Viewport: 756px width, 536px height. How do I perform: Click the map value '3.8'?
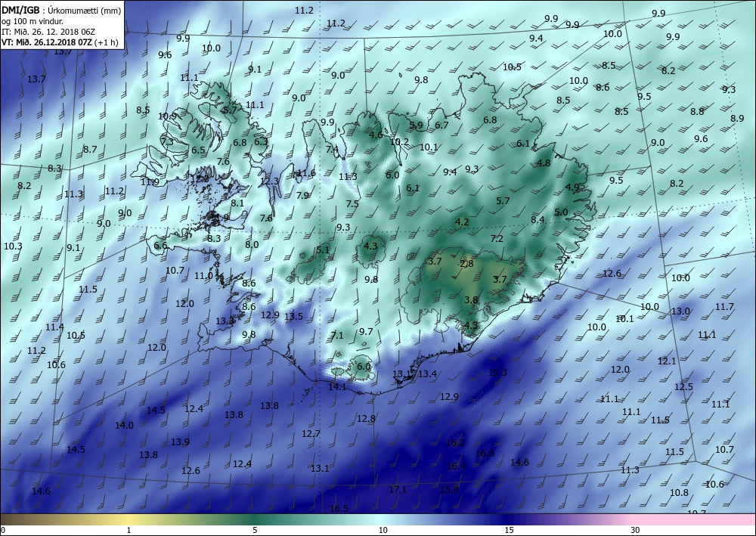[470, 300]
